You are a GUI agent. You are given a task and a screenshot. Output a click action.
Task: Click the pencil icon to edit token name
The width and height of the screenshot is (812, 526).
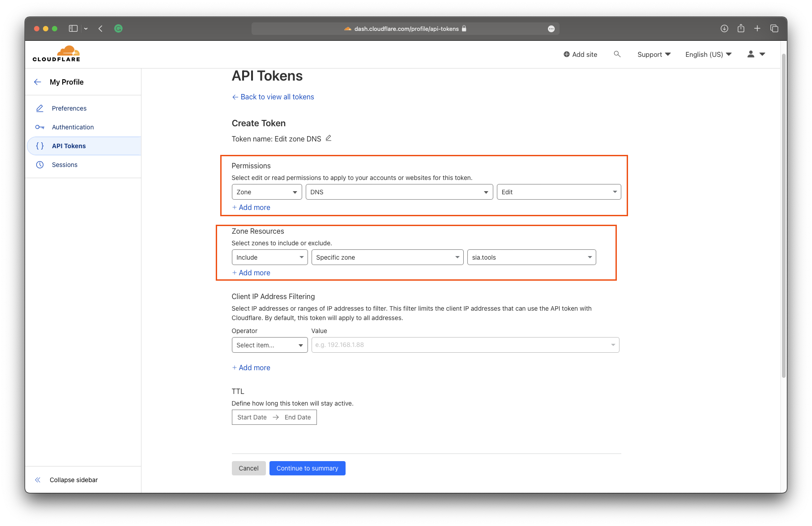point(329,138)
